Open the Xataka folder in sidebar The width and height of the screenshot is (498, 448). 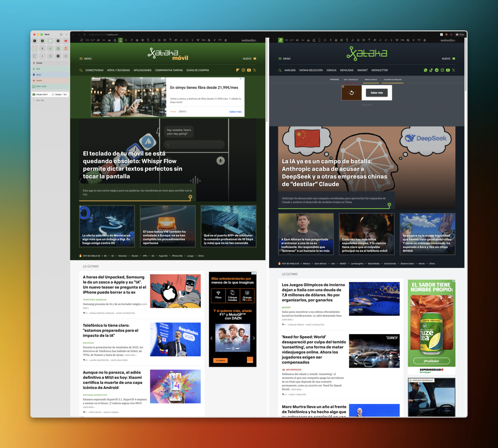(x=50, y=63)
